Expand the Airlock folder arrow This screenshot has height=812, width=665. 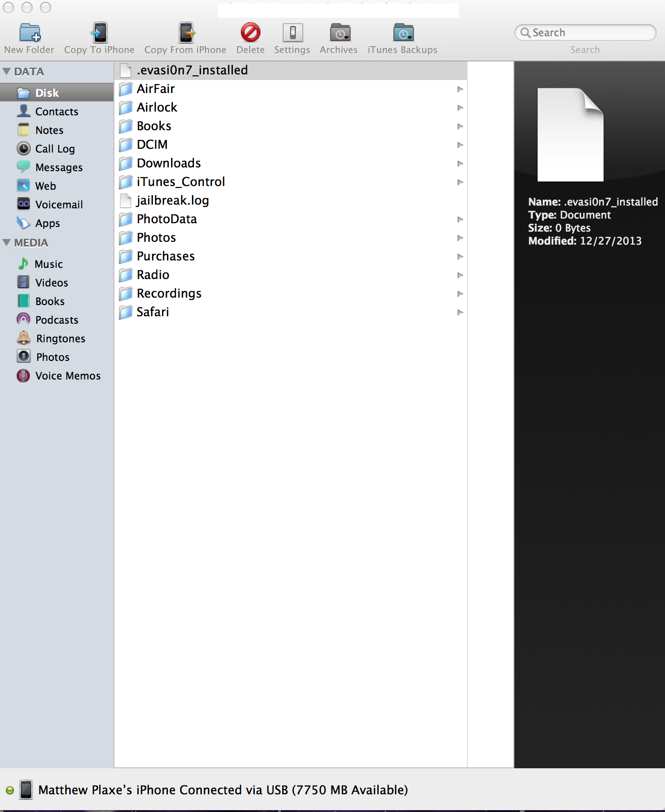460,108
